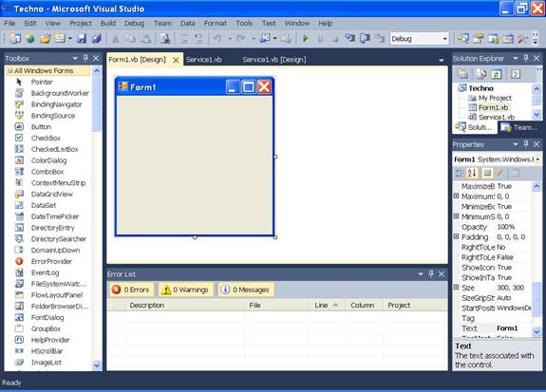Select the ComboBox control in Toolbox
Viewport: 546px width, 392px height.
click(x=47, y=172)
